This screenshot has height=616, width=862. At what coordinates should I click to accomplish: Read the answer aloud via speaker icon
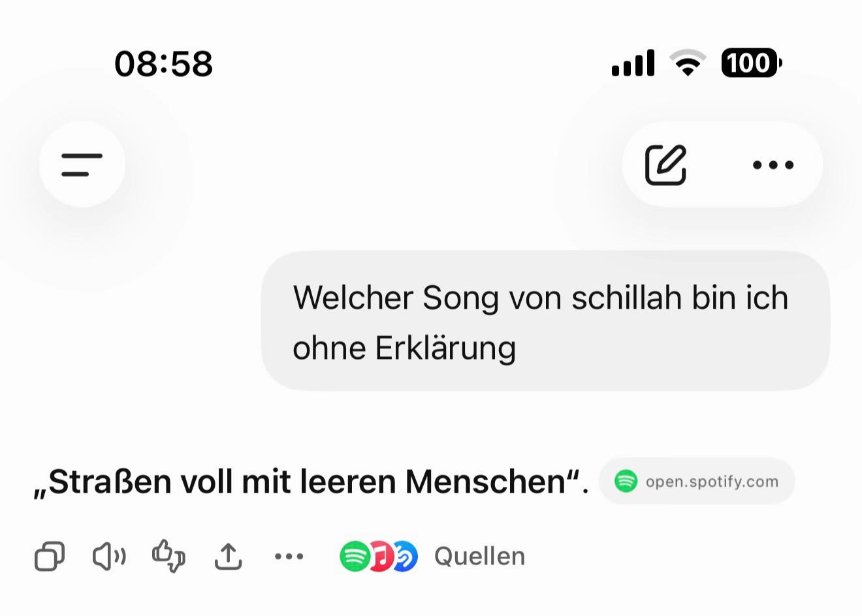(x=109, y=557)
